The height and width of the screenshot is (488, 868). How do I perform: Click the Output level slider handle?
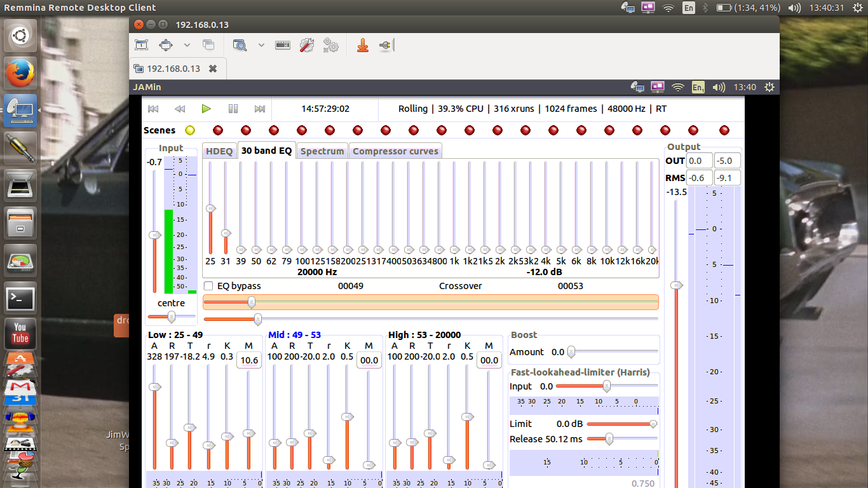677,286
